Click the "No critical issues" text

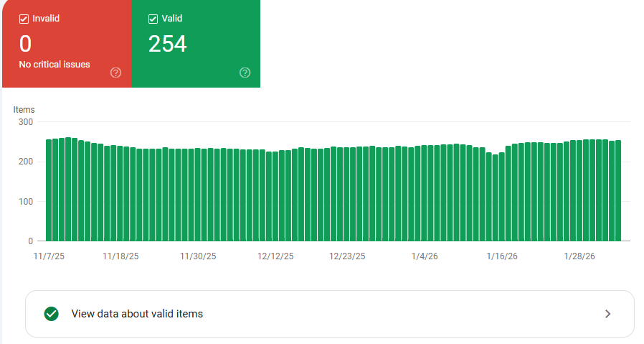pos(55,65)
